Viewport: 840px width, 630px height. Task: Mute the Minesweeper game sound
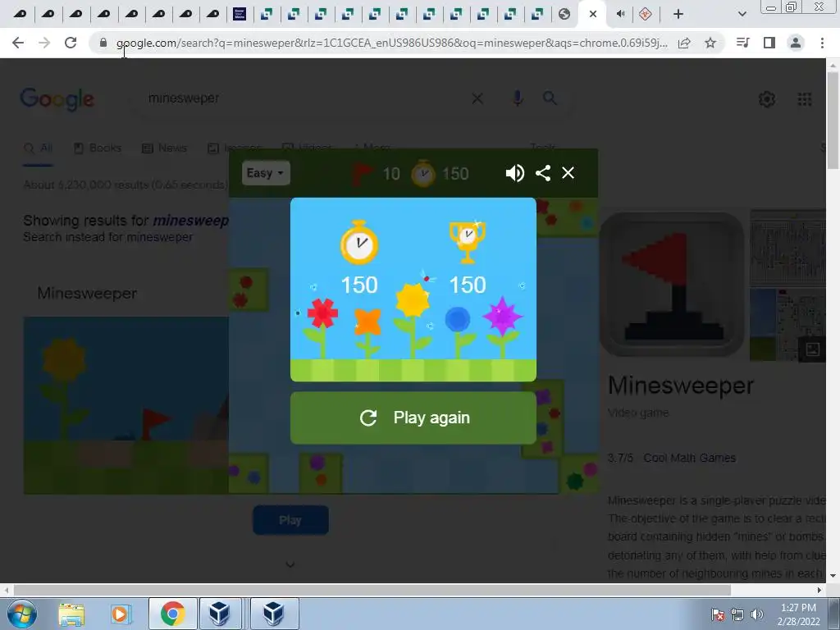click(x=514, y=173)
